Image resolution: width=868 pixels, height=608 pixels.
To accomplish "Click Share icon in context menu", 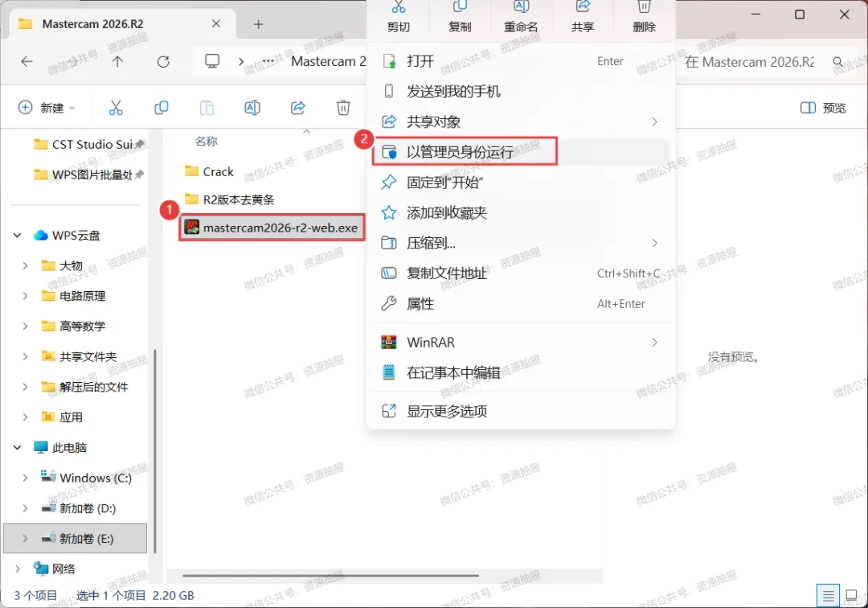I will pos(583,6).
